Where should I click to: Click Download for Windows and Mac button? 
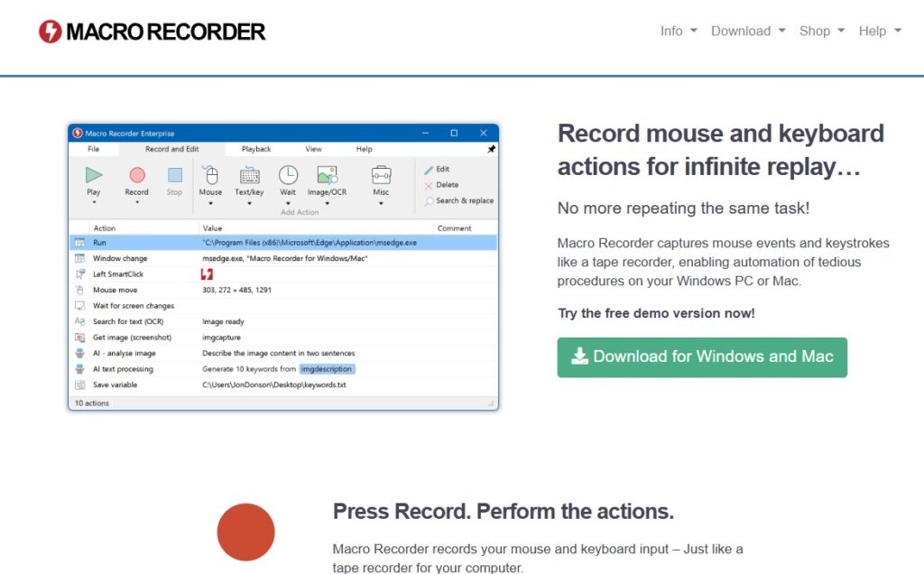[x=702, y=356]
